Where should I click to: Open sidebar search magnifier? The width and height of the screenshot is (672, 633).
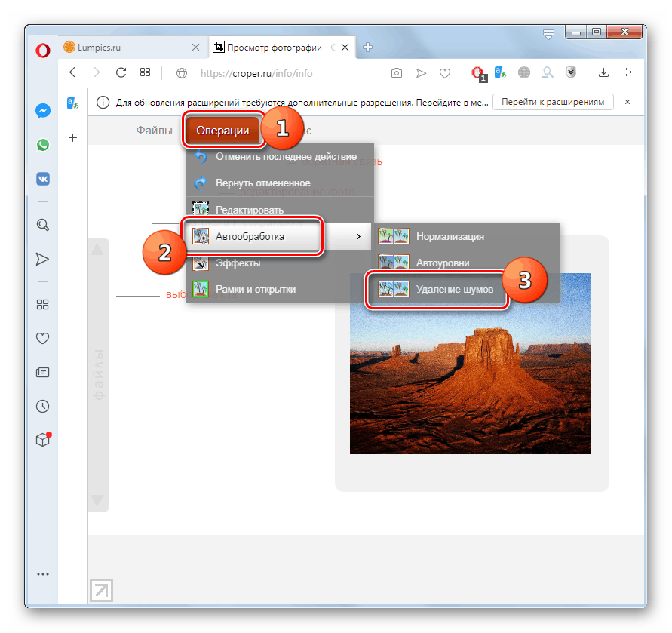pyautogui.click(x=43, y=225)
